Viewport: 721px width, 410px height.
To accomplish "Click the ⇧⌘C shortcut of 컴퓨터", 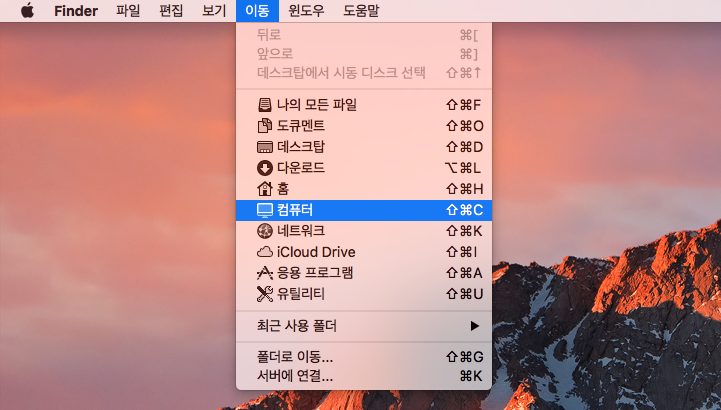I will pos(464,210).
